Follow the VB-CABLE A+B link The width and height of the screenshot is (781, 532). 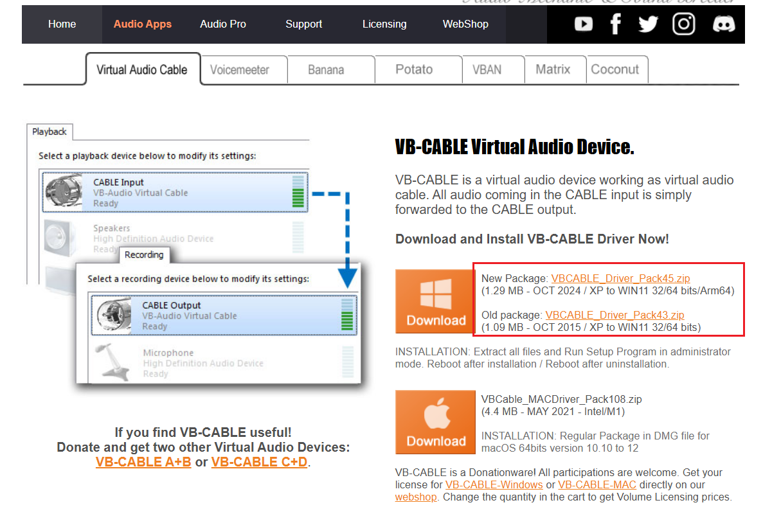tap(143, 462)
